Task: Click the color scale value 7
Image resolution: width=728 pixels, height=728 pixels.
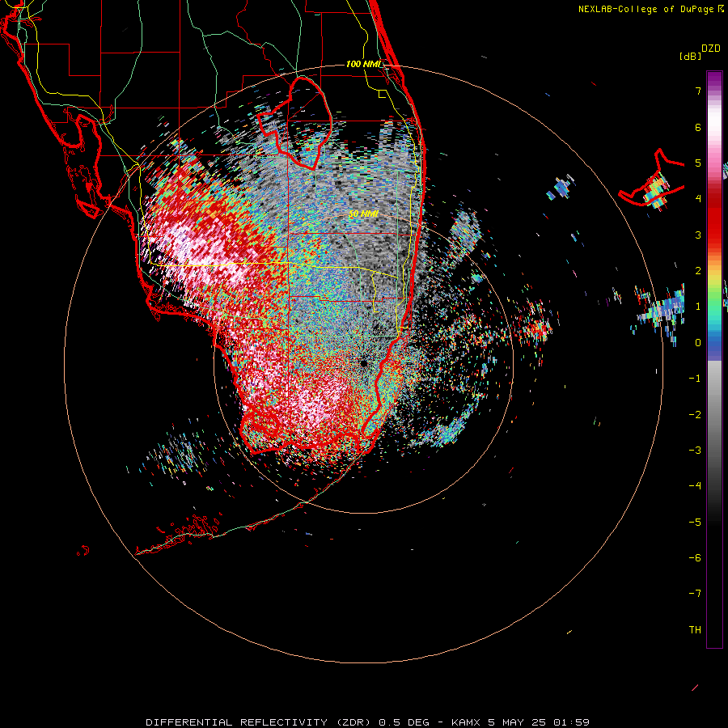Action: pyautogui.click(x=698, y=91)
